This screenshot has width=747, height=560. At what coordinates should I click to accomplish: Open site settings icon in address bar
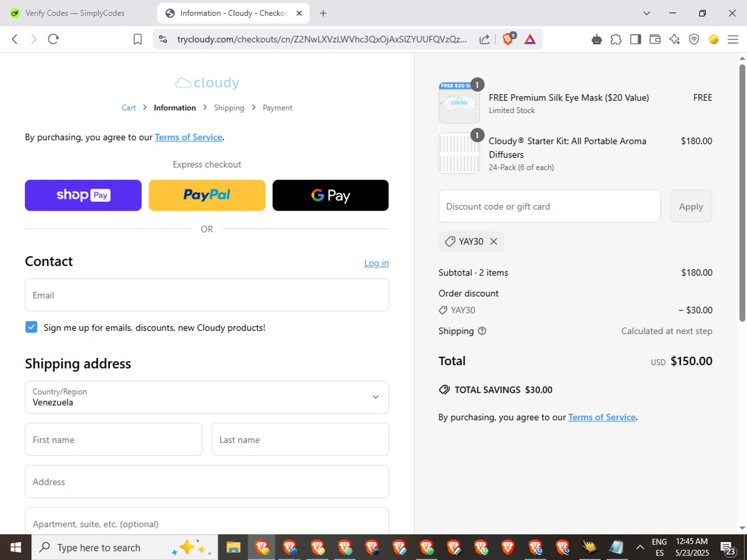(163, 39)
